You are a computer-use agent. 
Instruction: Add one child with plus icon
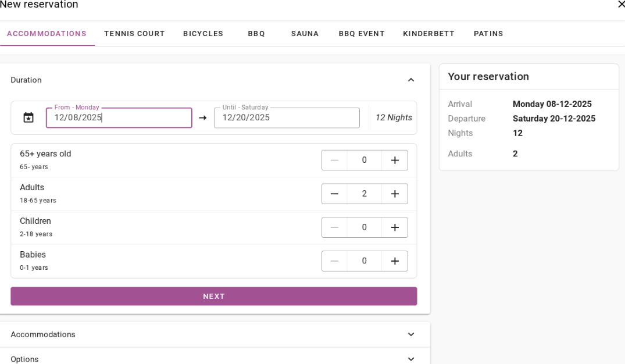coord(395,227)
